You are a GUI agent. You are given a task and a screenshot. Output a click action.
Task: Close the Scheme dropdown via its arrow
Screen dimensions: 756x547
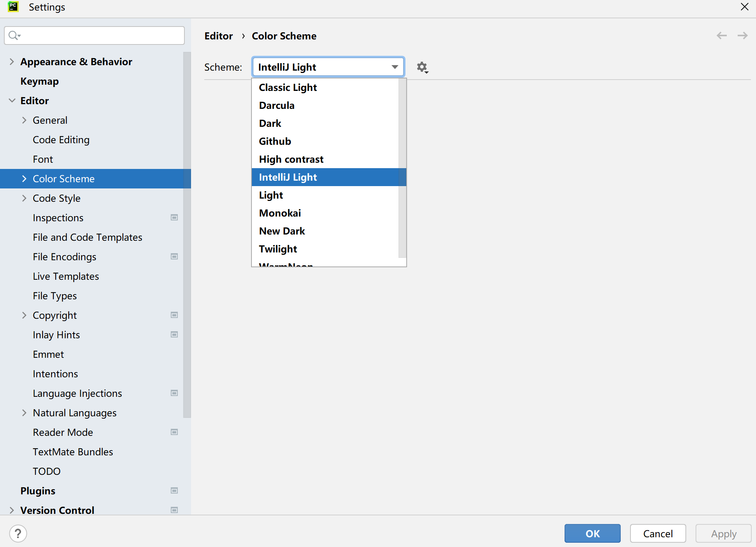tap(395, 67)
